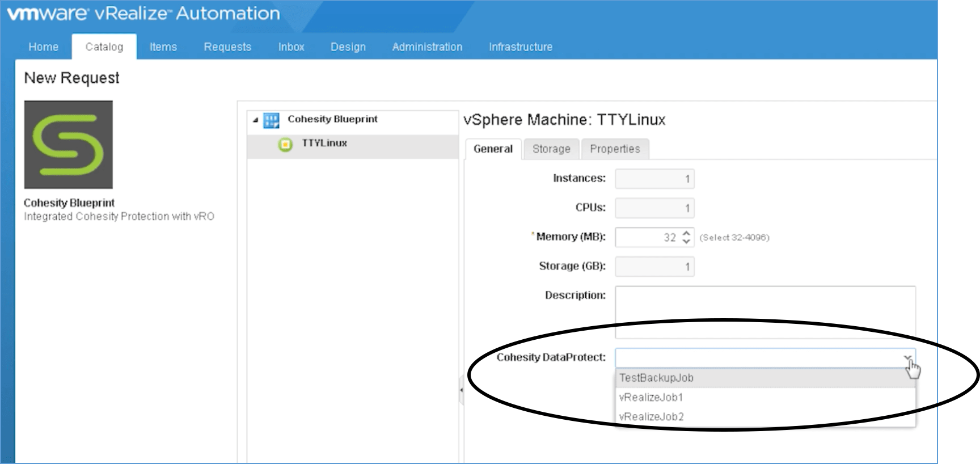This screenshot has height=464, width=980.
Task: Open the Design tab
Action: tap(348, 47)
